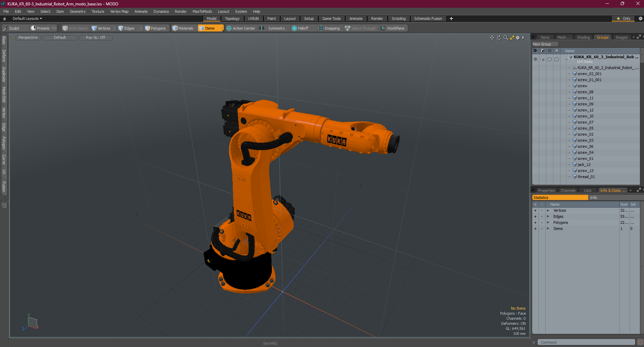This screenshot has width=644, height=347.
Task: Click the axis orientation gizmo
Action: click(31, 322)
